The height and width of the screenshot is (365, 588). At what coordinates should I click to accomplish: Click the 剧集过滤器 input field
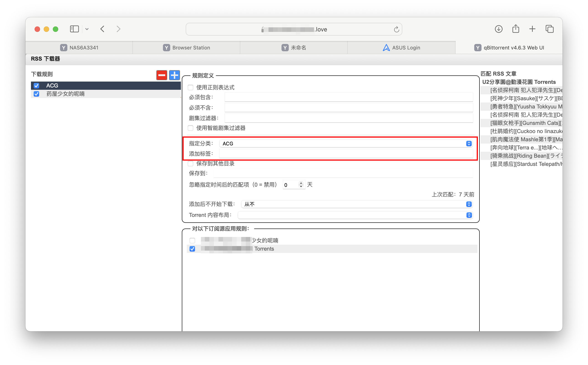(349, 118)
